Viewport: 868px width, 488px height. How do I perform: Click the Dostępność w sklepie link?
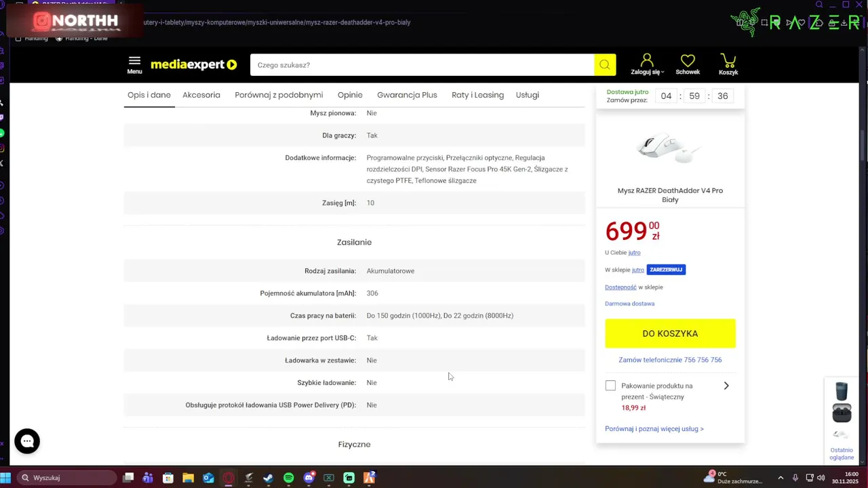pyautogui.click(x=633, y=287)
